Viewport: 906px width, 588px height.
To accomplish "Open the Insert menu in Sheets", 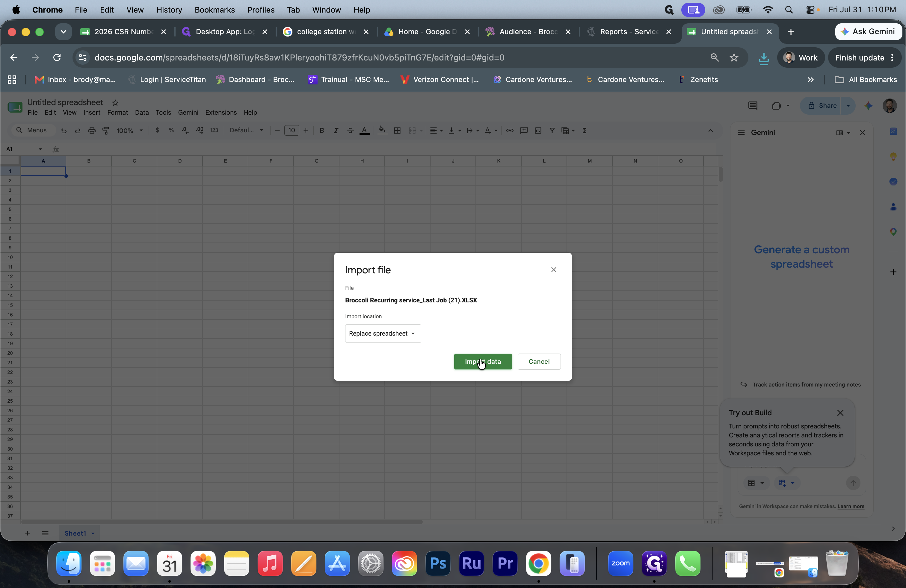I will point(92,113).
